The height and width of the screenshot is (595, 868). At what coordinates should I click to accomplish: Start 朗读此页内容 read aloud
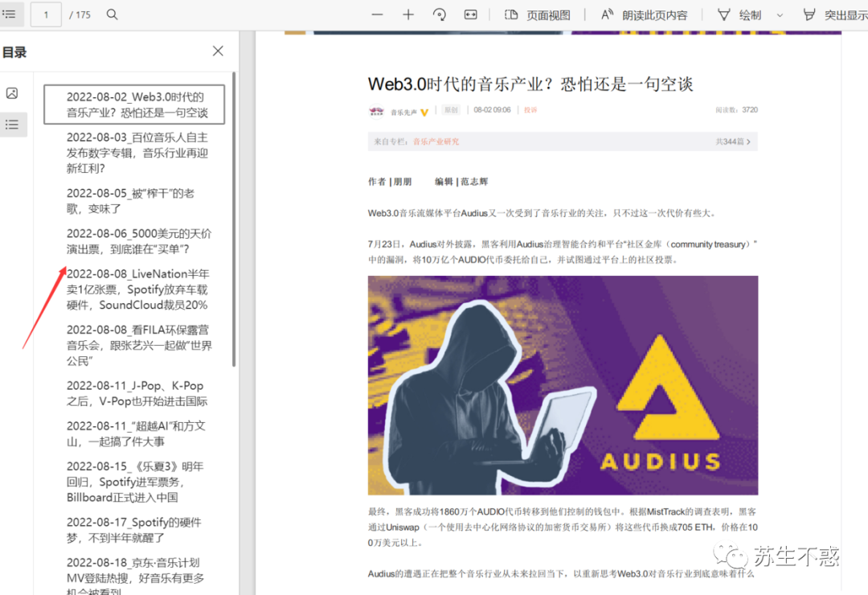coord(645,15)
